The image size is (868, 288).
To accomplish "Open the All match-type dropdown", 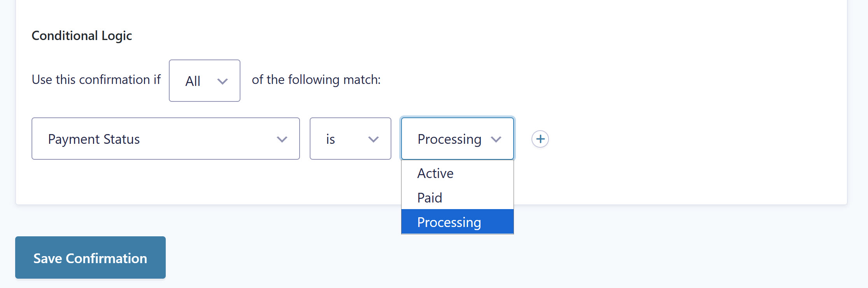I will point(204,81).
